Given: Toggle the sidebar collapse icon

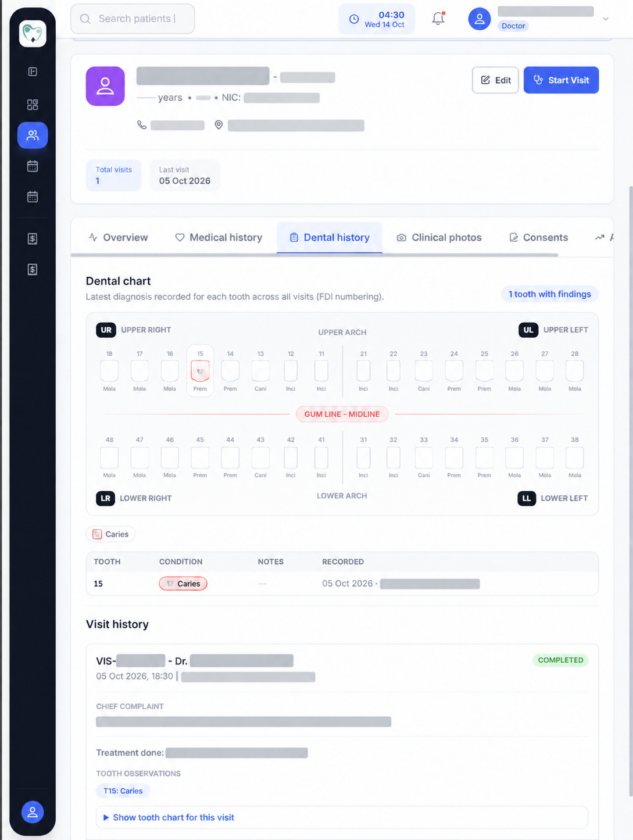Looking at the screenshot, I should [x=33, y=72].
